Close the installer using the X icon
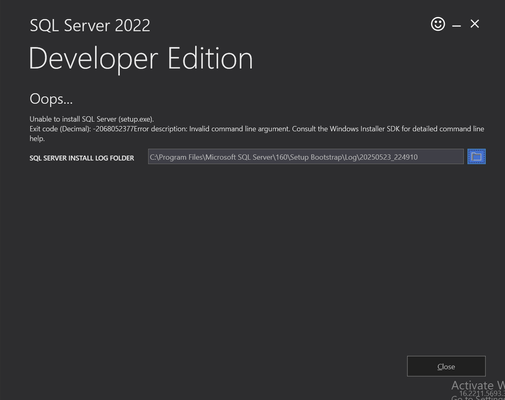 pyautogui.click(x=475, y=24)
